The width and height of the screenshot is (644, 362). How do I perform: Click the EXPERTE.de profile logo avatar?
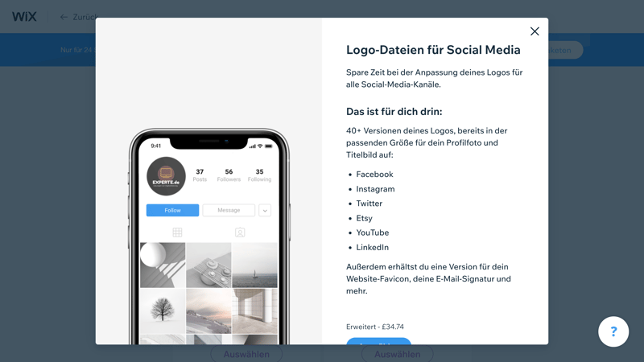pos(166,176)
